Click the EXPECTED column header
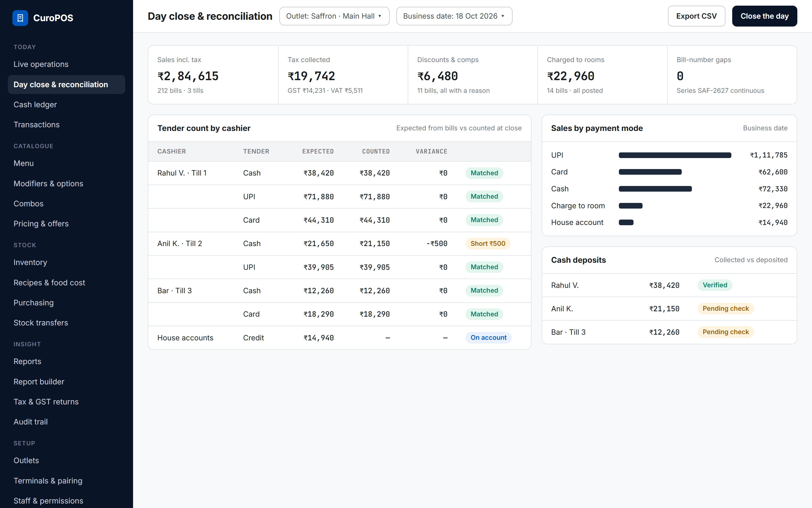Screen dimensions: 812x508 (x=318, y=152)
